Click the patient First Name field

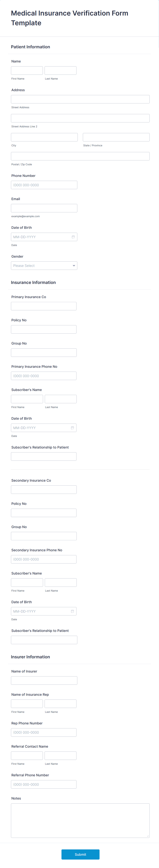(27, 70)
